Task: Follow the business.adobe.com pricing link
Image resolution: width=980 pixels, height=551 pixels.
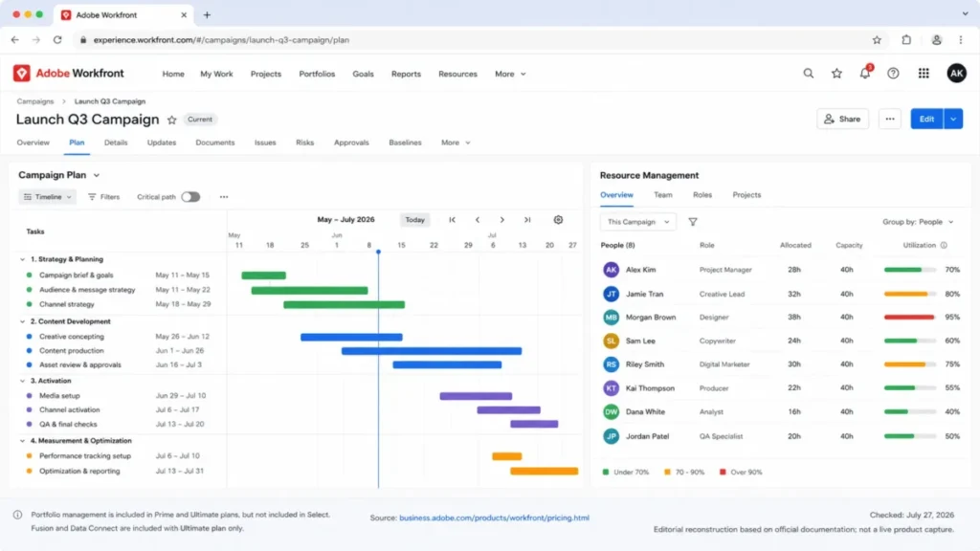Action: (x=495, y=518)
